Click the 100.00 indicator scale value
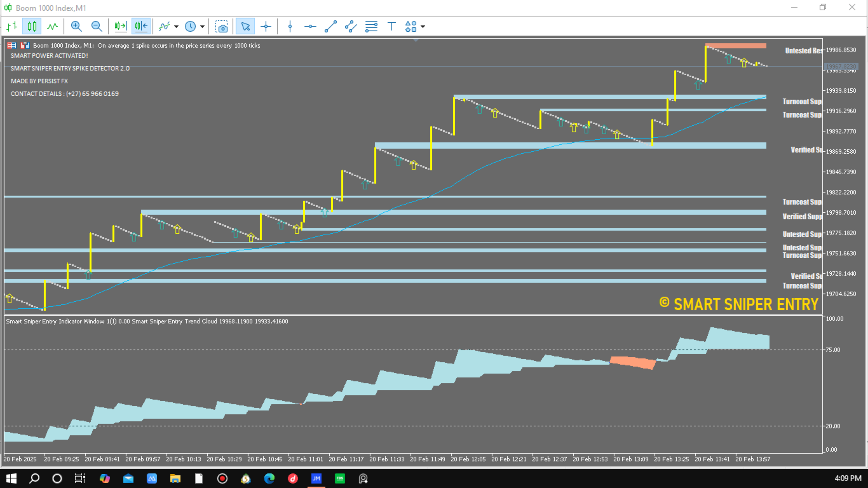 click(834, 319)
